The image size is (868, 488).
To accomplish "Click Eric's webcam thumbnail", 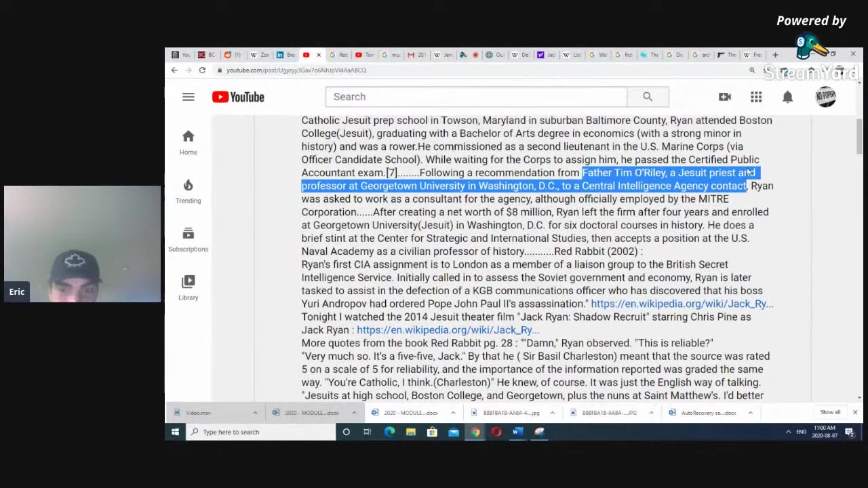I will pyautogui.click(x=82, y=244).
